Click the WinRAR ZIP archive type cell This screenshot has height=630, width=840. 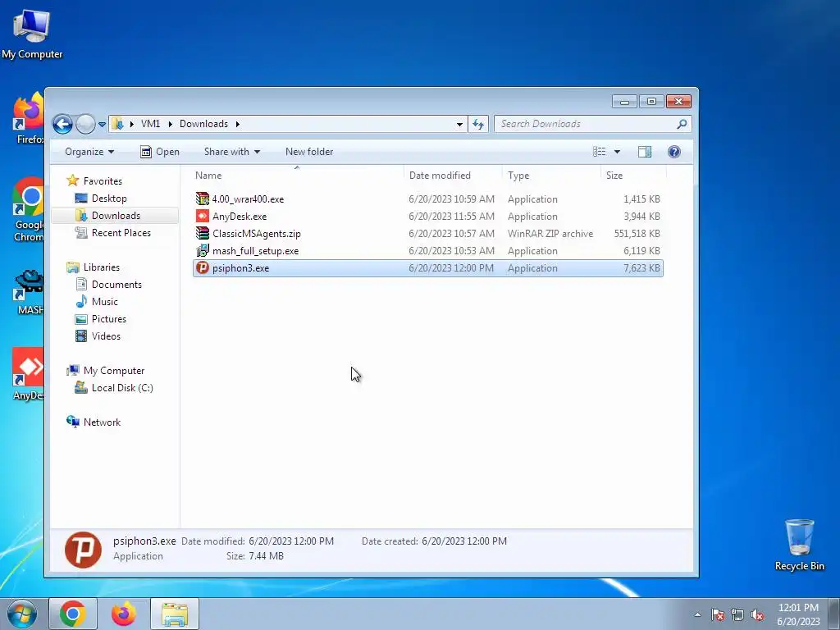[550, 234]
